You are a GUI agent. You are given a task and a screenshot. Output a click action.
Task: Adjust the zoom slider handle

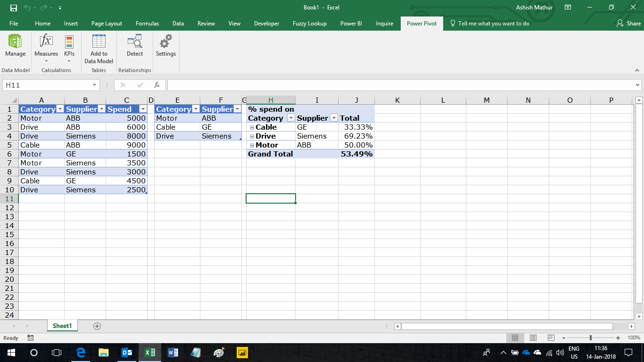coord(591,338)
